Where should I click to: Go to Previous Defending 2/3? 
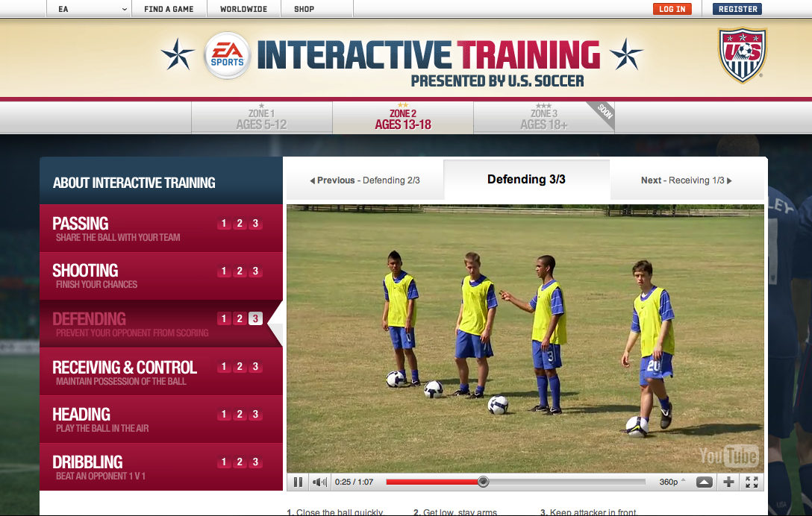pos(365,180)
